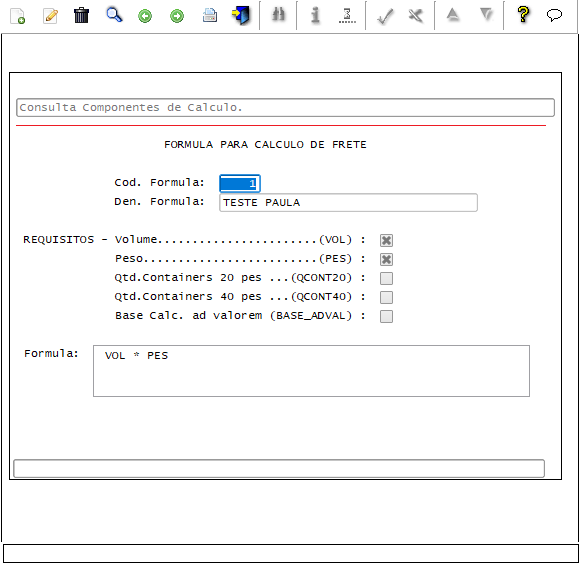Click the speech bubble icon

tap(555, 15)
